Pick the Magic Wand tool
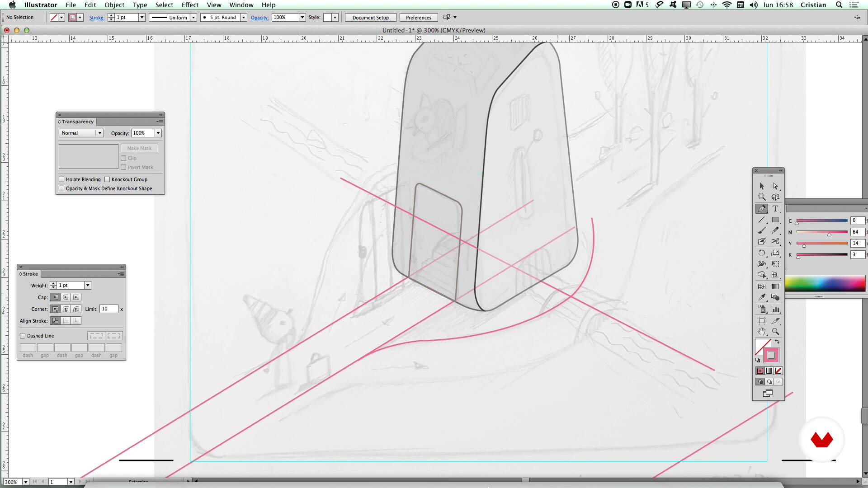Screen dimensions: 868x488 point(762,197)
